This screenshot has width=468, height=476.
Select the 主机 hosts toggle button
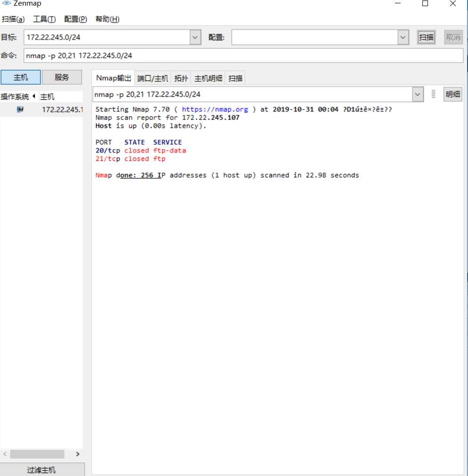(21, 78)
